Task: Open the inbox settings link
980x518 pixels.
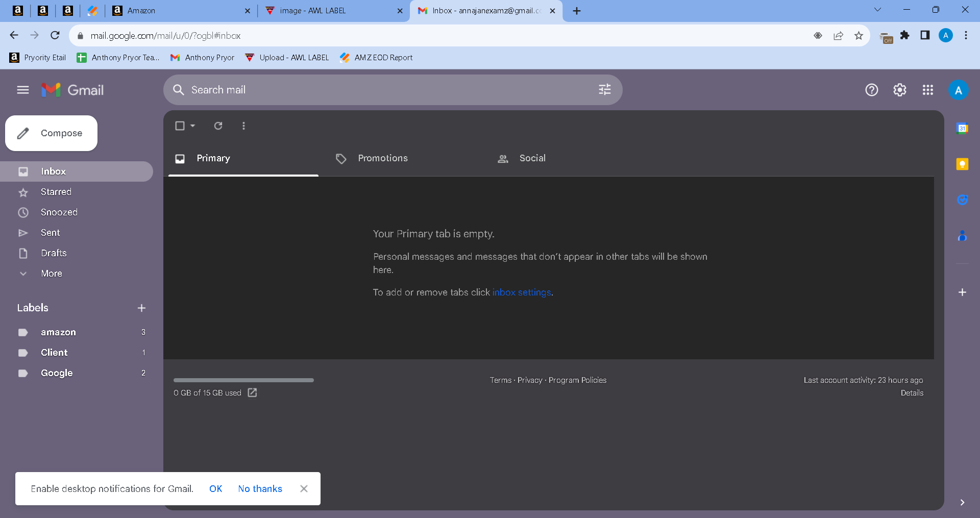Action: (x=521, y=292)
